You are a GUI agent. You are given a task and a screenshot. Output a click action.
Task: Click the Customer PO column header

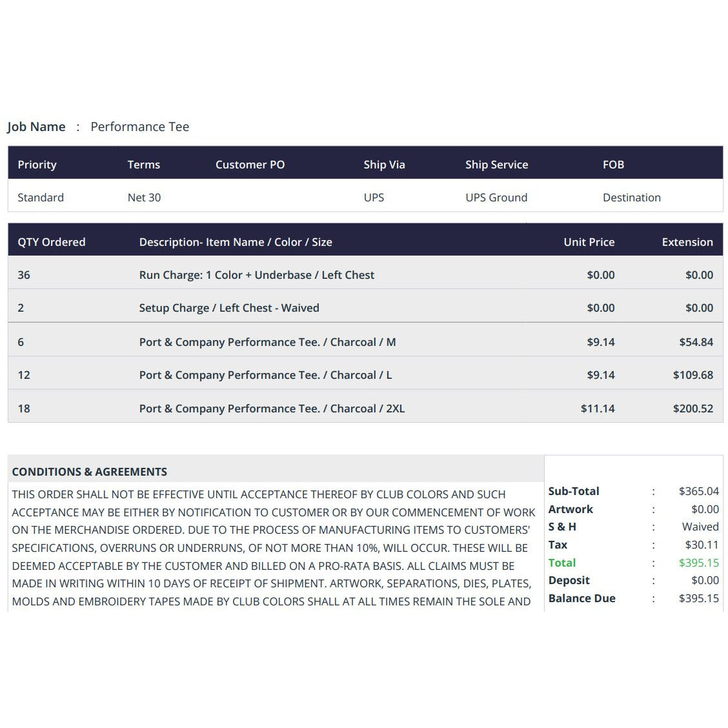click(x=250, y=165)
